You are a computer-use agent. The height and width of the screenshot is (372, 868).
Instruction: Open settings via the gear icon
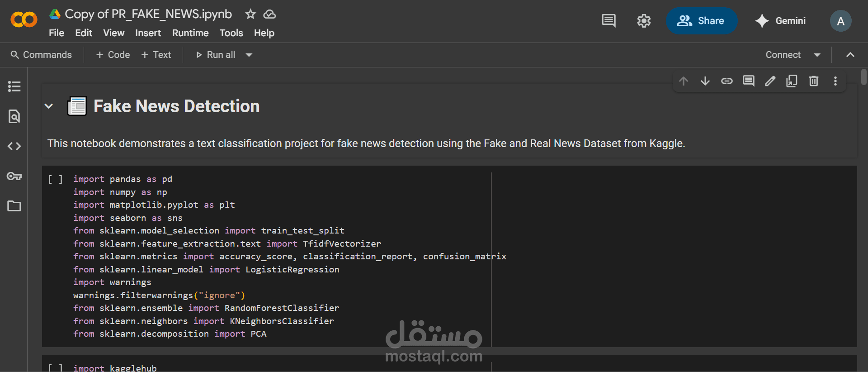[644, 20]
